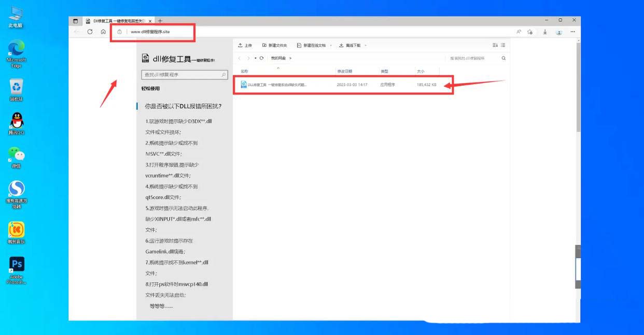
Task: Toggle the favorites star in the address bar
Action: [x=530, y=32]
